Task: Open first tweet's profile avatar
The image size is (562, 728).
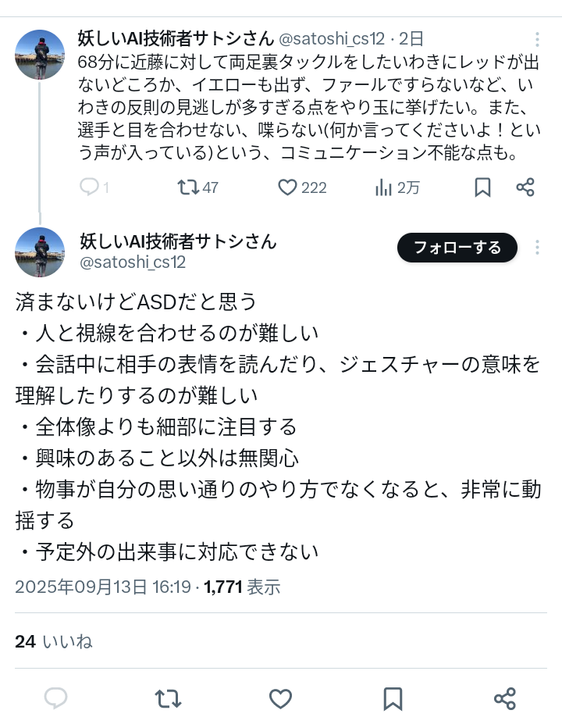Action: [x=40, y=55]
